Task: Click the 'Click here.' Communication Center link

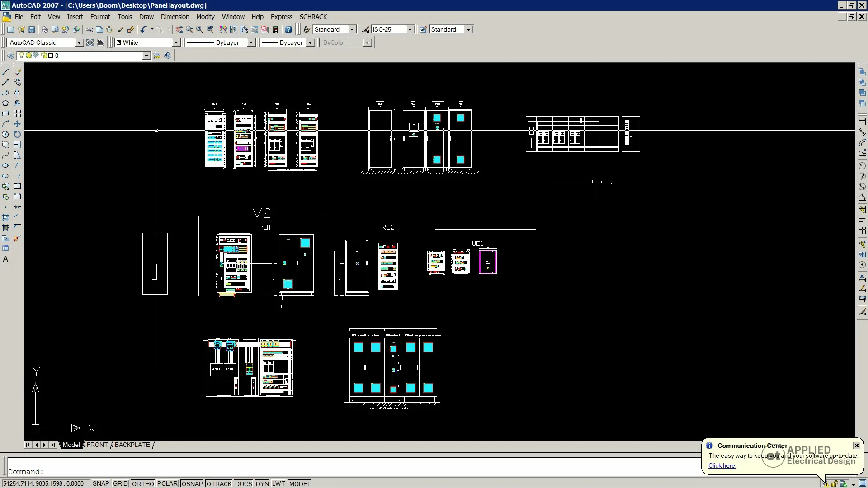Action: [x=722, y=465]
